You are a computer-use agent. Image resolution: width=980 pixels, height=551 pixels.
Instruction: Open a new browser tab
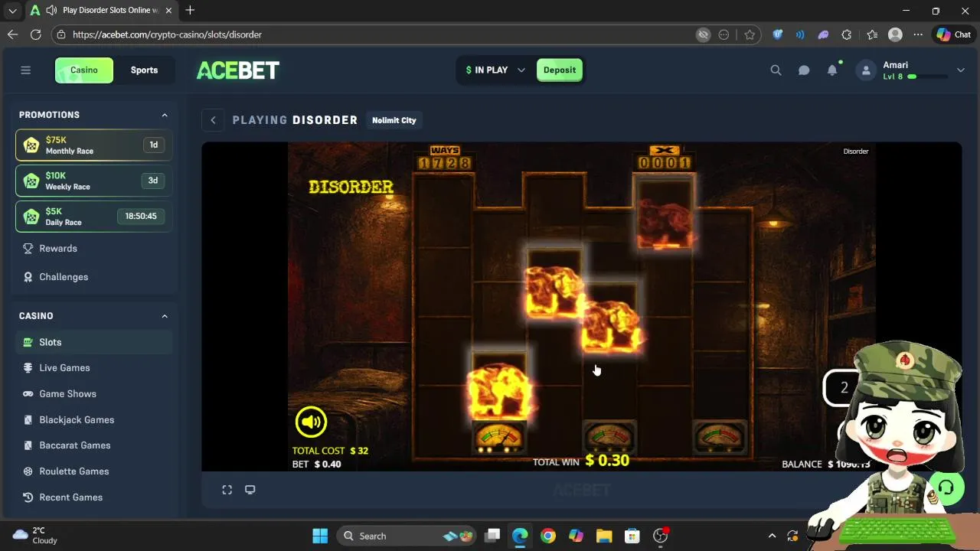click(190, 10)
